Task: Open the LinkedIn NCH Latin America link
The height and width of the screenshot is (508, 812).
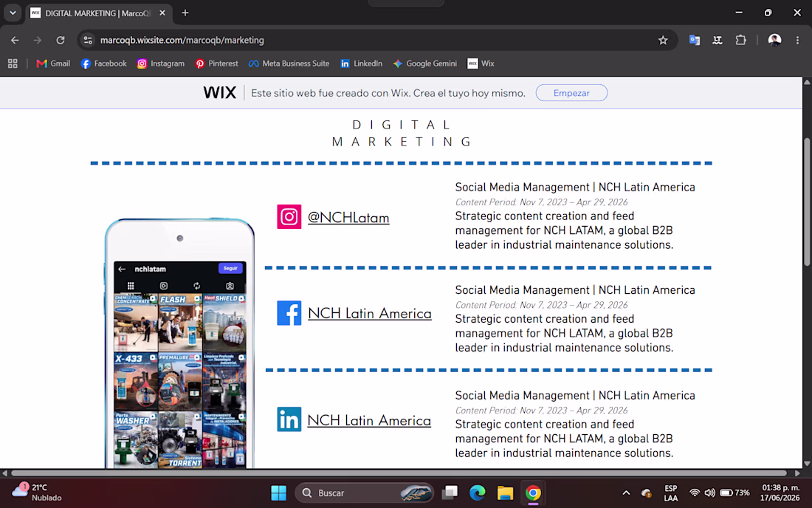Action: click(369, 420)
